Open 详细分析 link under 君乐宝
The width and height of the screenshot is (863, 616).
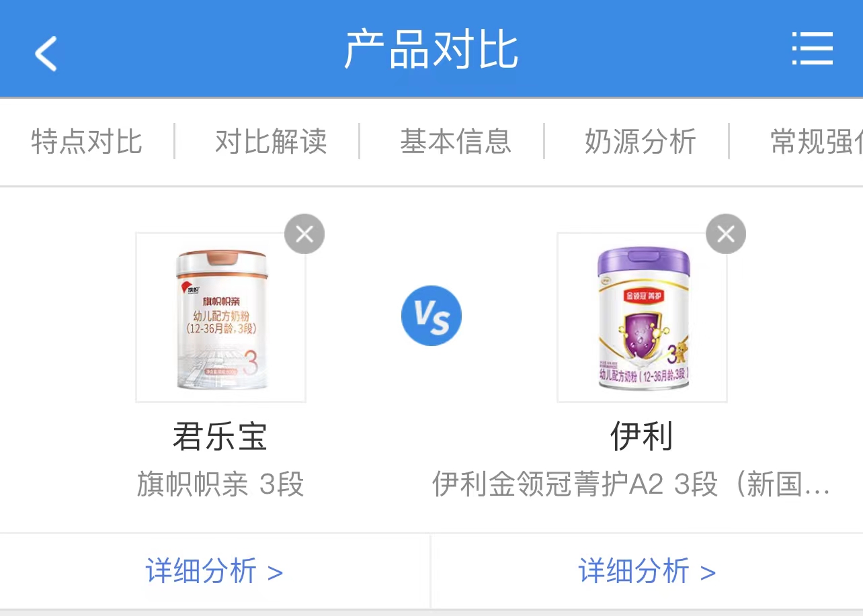click(x=214, y=572)
